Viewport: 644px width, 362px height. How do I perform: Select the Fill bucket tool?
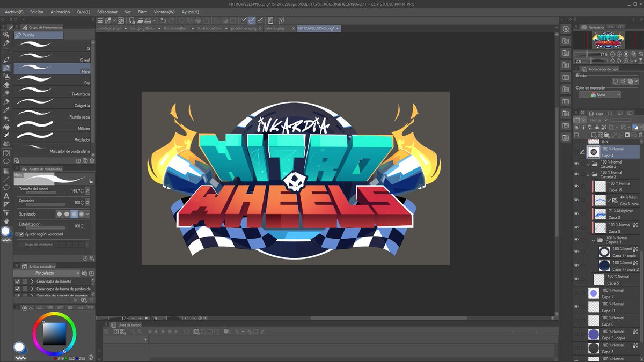[6, 127]
